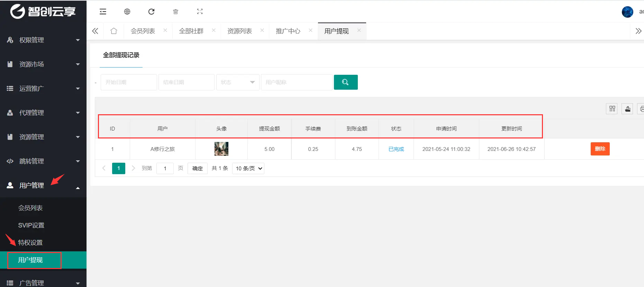Delete the A修行之旅 withdrawal record
Viewport: 644px width, 287px height.
tap(600, 149)
